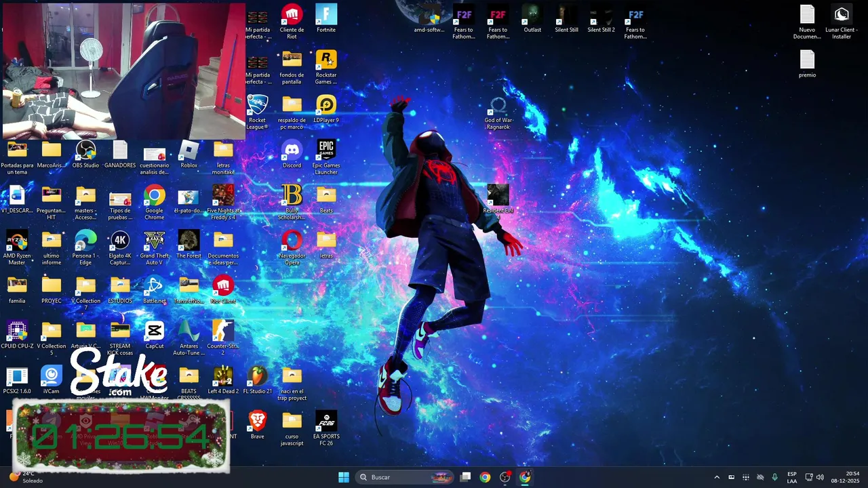The image size is (868, 488).
Task: Open the Rocket League shortcut
Action: tap(257, 112)
